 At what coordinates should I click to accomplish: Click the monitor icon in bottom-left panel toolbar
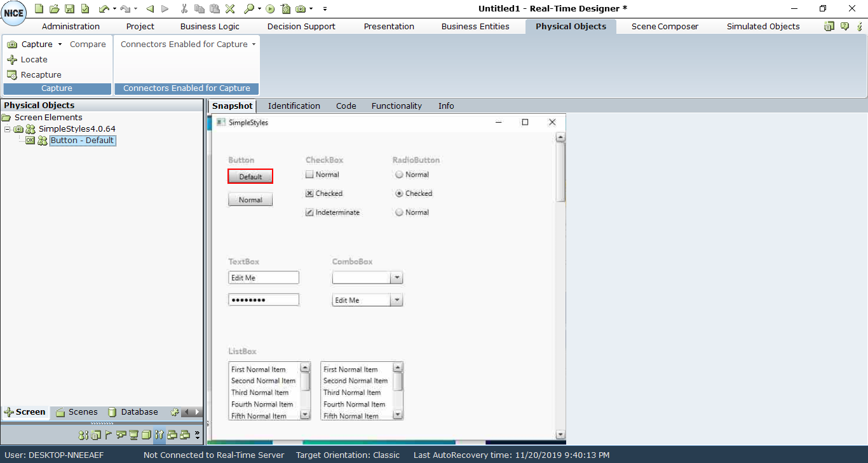(x=133, y=435)
